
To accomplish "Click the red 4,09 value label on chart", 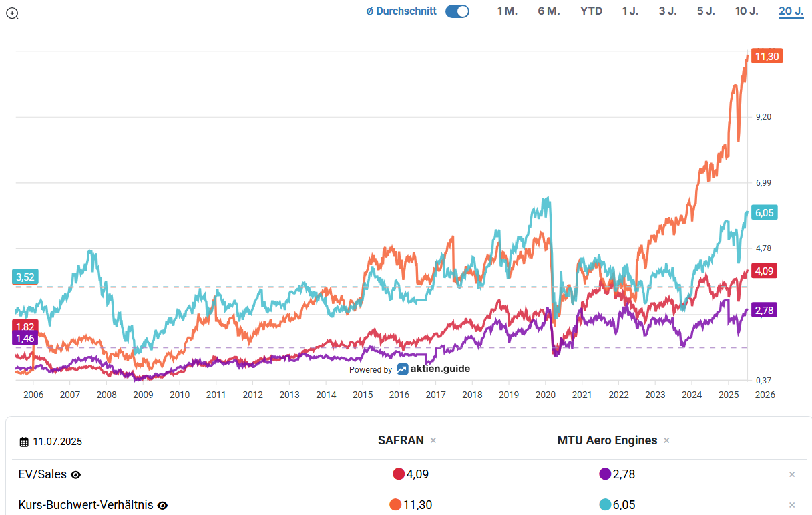I will (765, 271).
